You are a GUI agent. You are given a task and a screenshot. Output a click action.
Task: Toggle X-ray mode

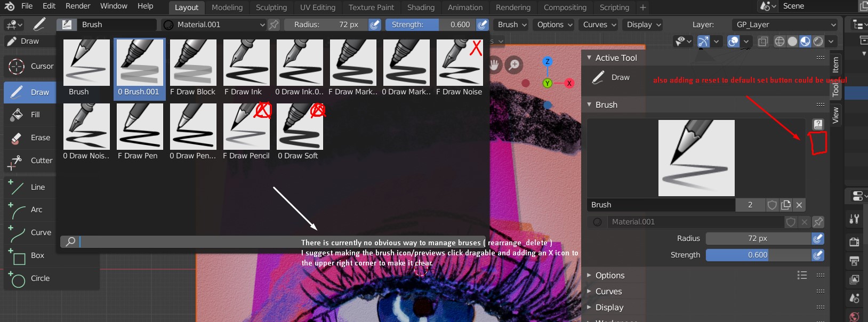coord(763,41)
